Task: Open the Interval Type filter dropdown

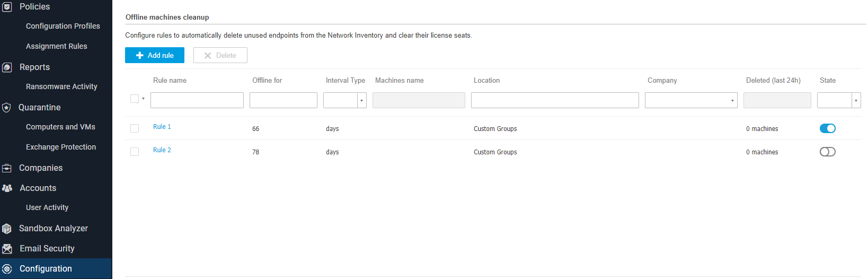Action: 345,100
